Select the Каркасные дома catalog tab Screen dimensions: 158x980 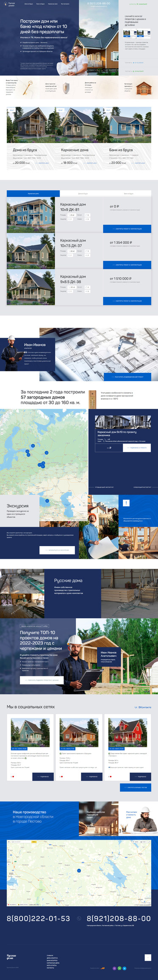(x=33, y=193)
